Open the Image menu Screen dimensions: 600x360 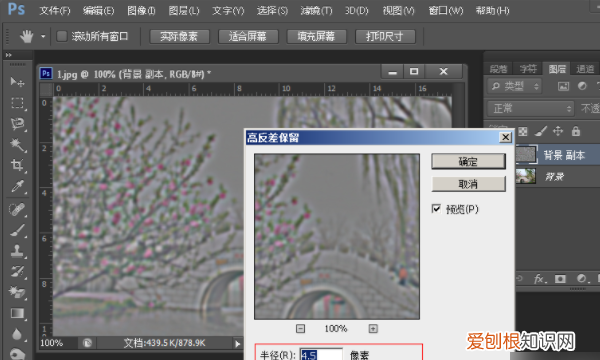[141, 10]
